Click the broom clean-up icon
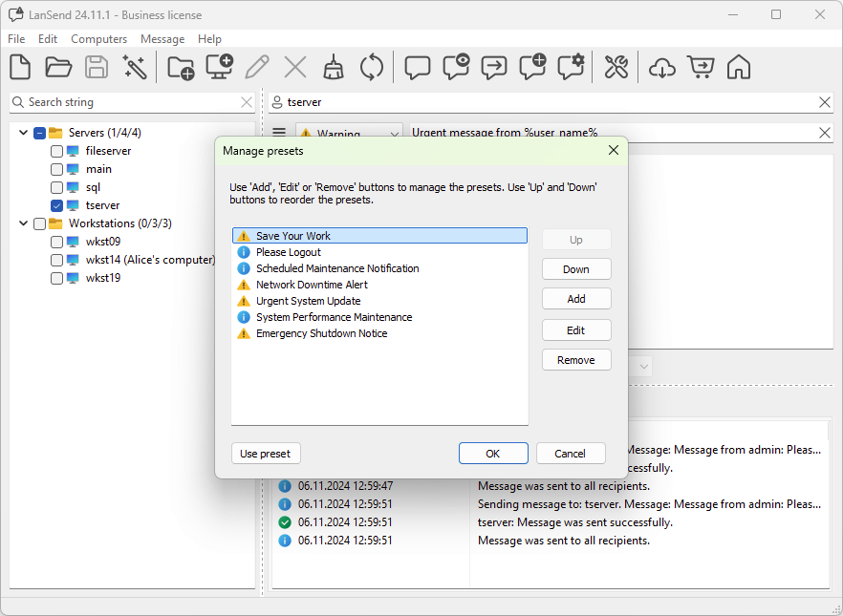The width and height of the screenshot is (843, 616). 333,67
